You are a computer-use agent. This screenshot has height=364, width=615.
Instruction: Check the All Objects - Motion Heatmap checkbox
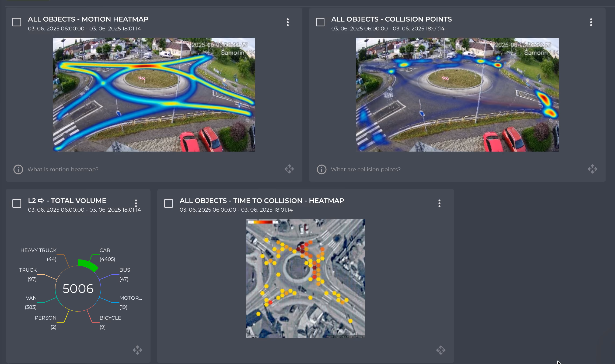(17, 22)
